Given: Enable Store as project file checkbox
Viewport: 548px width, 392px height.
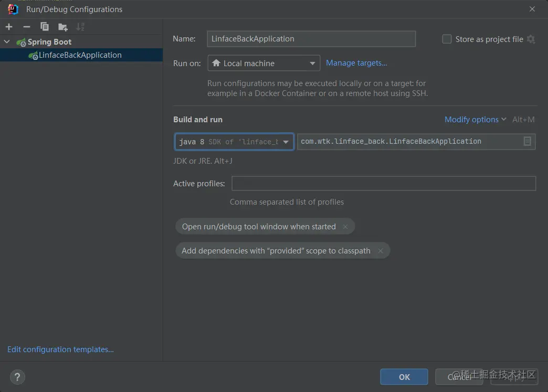Looking at the screenshot, I should tap(447, 39).
